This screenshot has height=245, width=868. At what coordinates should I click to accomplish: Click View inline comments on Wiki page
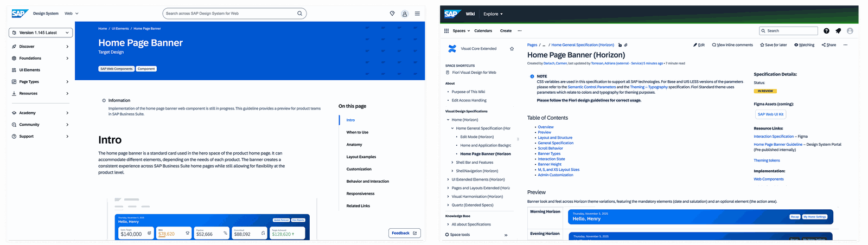(732, 45)
